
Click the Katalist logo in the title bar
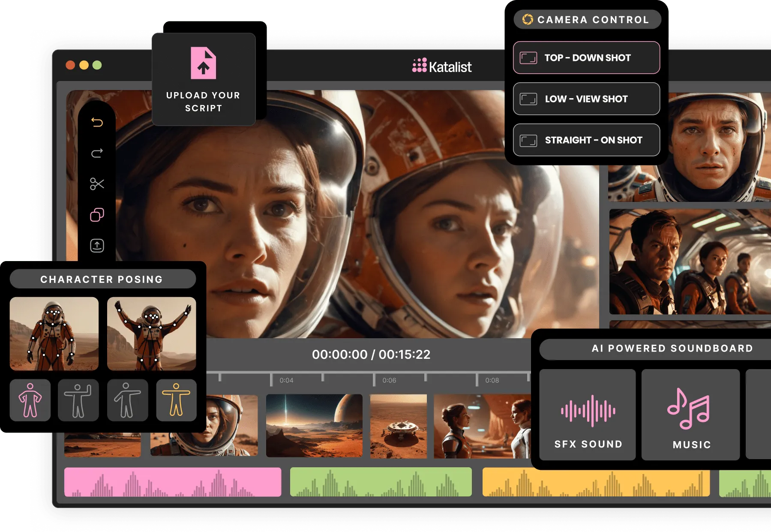(441, 66)
